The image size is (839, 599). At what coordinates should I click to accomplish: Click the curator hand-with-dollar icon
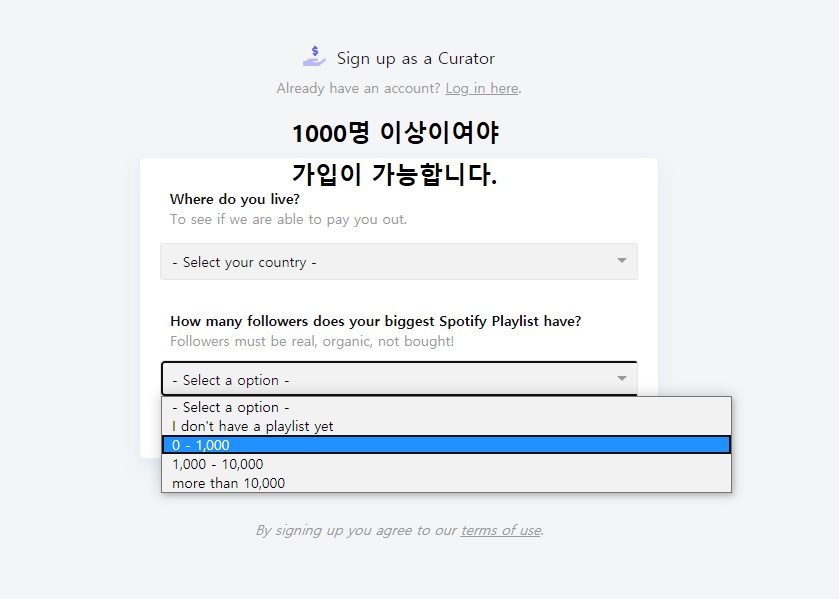pos(314,56)
